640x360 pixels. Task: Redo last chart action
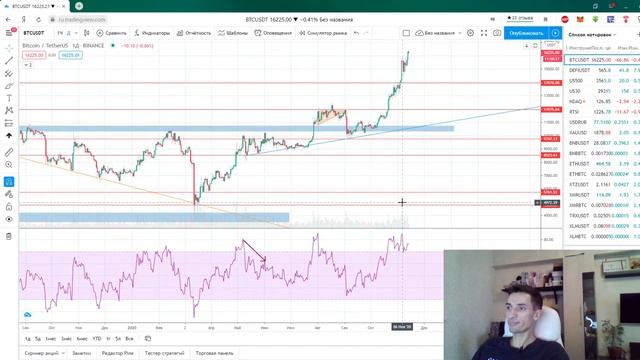(366, 33)
